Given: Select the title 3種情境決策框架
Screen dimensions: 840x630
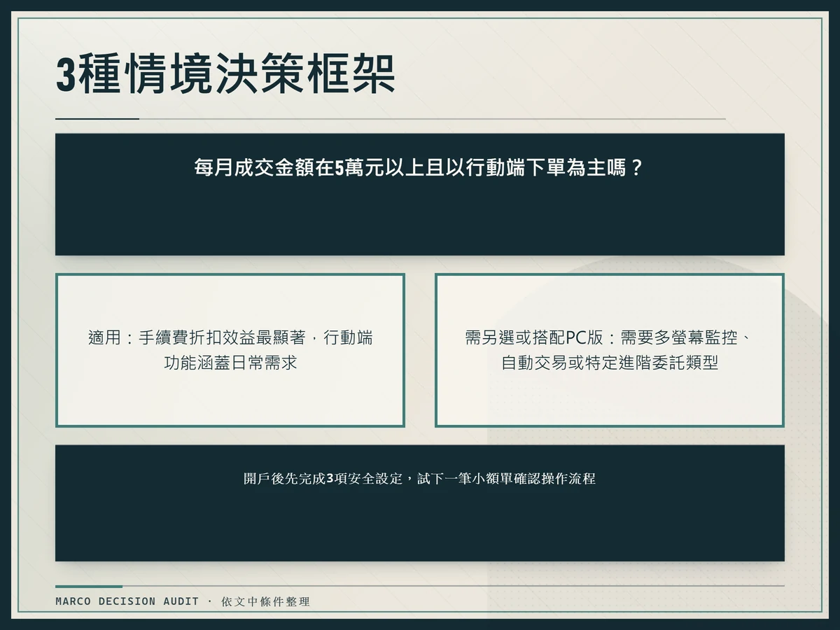Looking at the screenshot, I should point(225,73).
